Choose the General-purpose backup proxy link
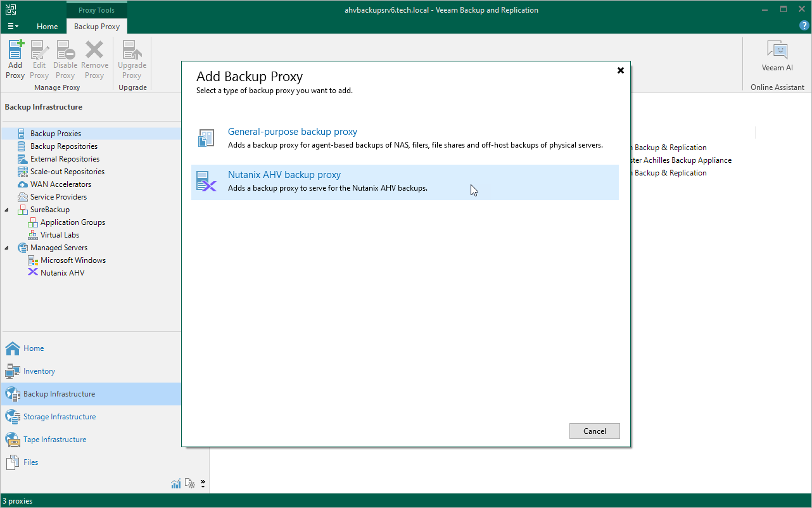Image resolution: width=812 pixels, height=508 pixels. pyautogui.click(x=293, y=132)
